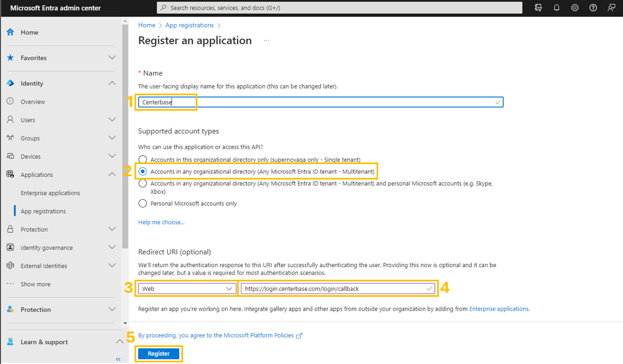
Task: Open the Web platform dropdown
Action: (x=187, y=289)
